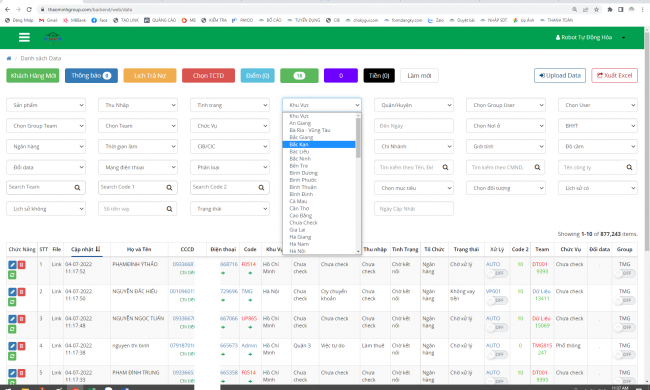Click green refresh icon in row 2
650x390 pixels.
[12, 302]
